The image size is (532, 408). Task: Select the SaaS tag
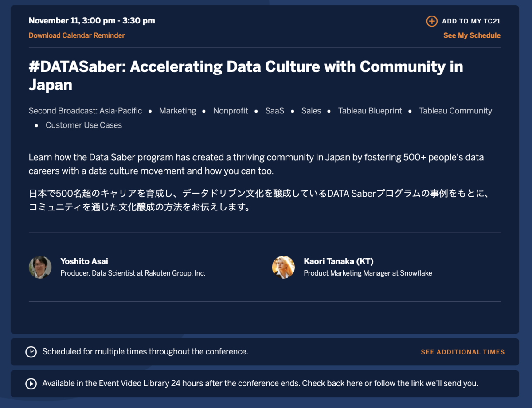[274, 111]
